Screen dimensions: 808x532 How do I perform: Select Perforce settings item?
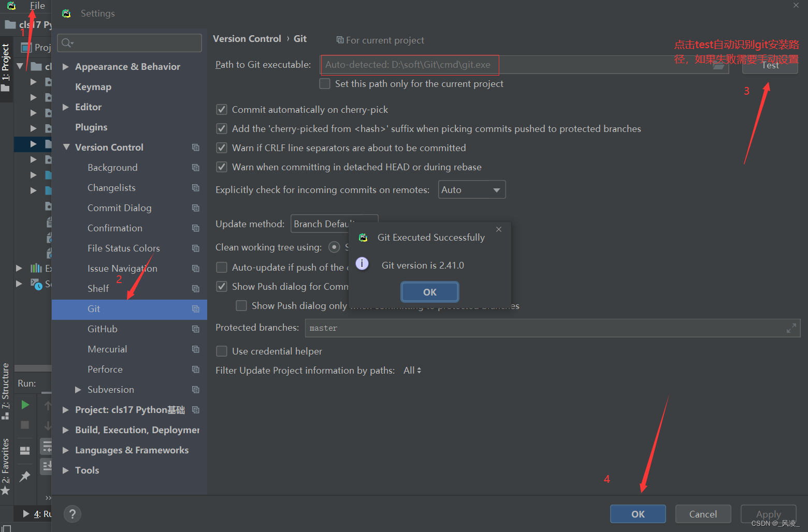pos(105,370)
